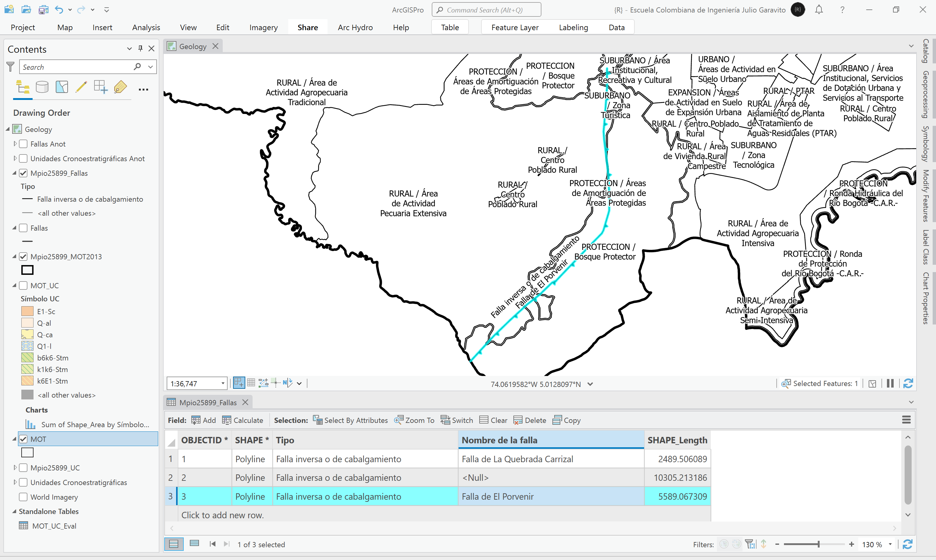Expand the Fallas Anot layer node
This screenshot has width=936, height=560.
coord(15,144)
